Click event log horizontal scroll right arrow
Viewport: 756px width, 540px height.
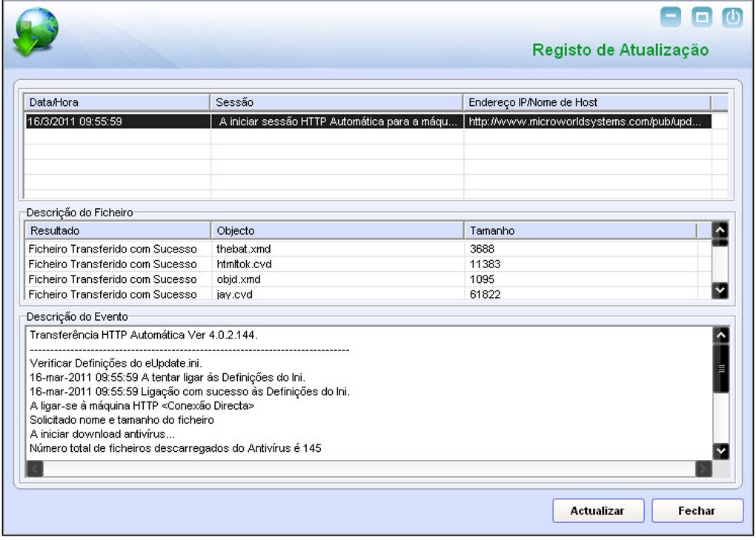pyautogui.click(x=703, y=469)
